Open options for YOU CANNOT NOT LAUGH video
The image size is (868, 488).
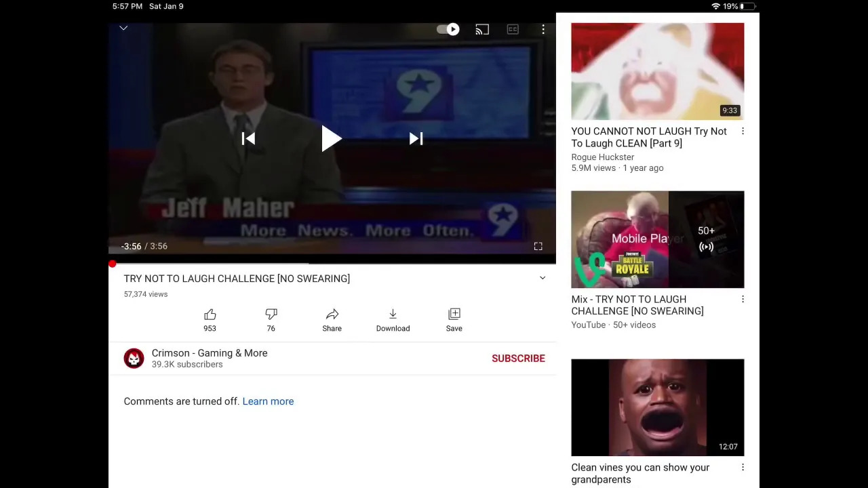(x=743, y=131)
